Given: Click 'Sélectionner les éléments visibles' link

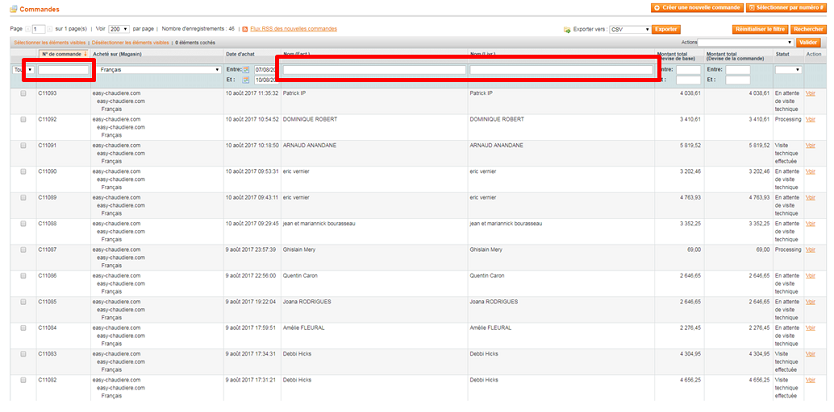Looking at the screenshot, I should pos(50,43).
